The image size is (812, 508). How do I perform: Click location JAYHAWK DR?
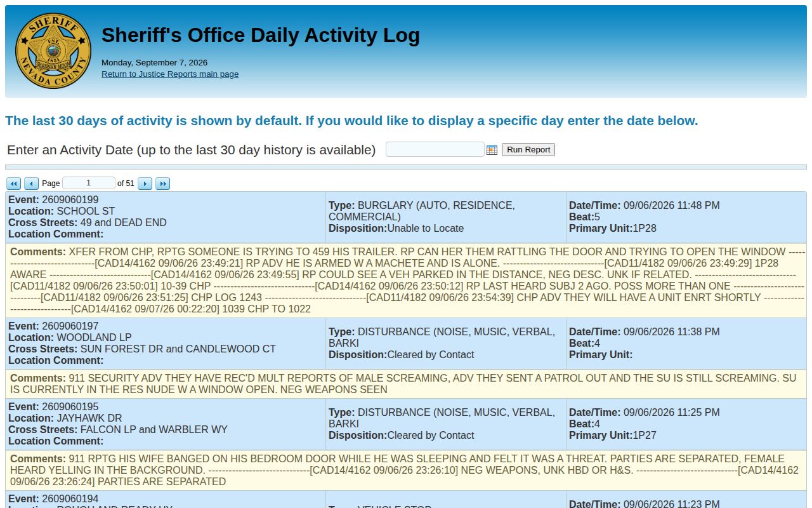89,418
